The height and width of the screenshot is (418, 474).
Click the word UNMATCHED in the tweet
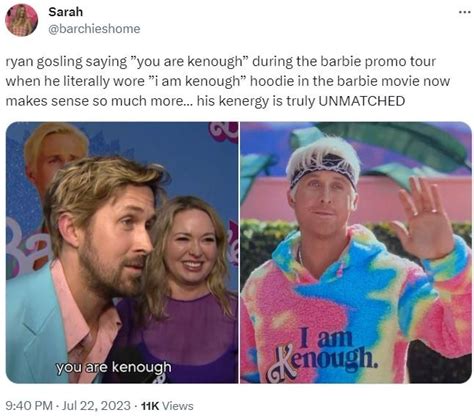[x=362, y=101]
